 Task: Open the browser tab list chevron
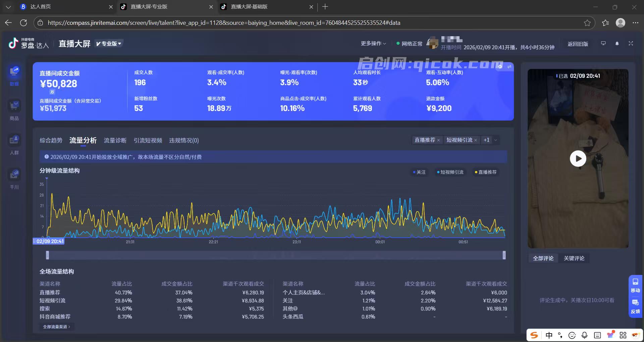(x=8, y=7)
